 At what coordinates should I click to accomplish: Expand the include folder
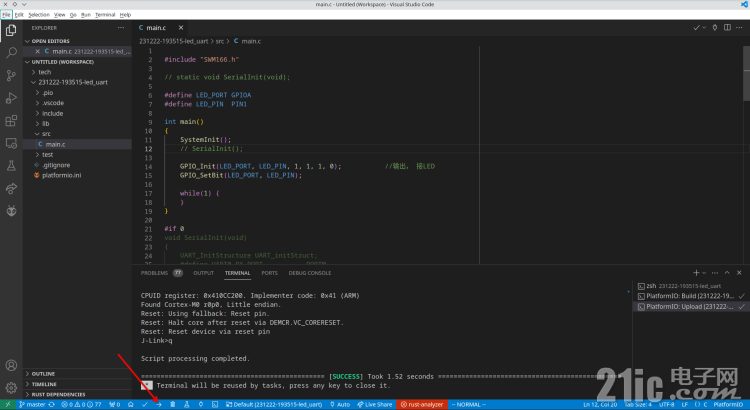pos(52,113)
